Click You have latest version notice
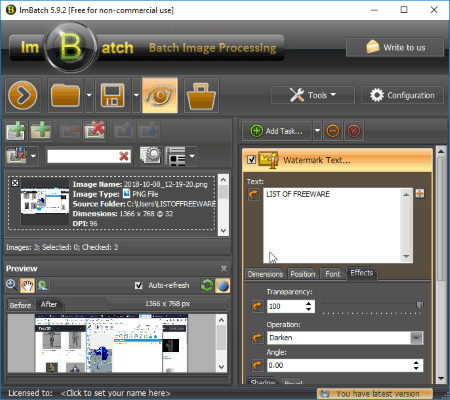This screenshot has width=450, height=400. click(375, 394)
